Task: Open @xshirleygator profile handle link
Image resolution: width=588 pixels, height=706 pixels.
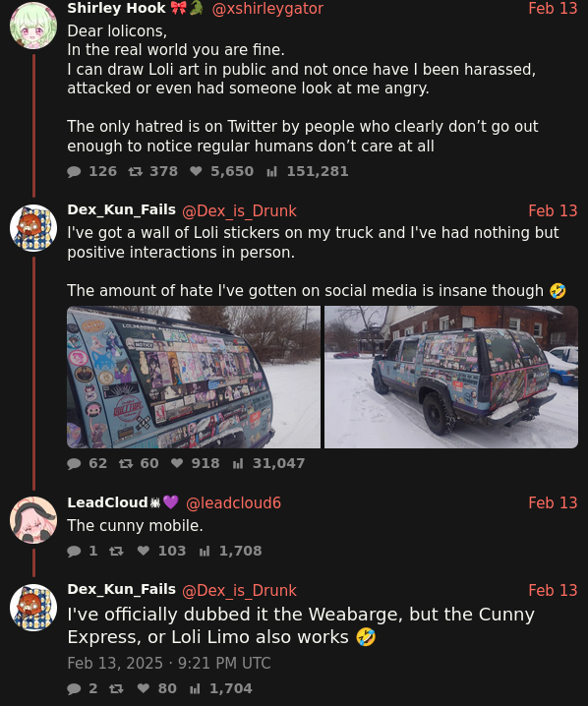Action: pyautogui.click(x=267, y=9)
